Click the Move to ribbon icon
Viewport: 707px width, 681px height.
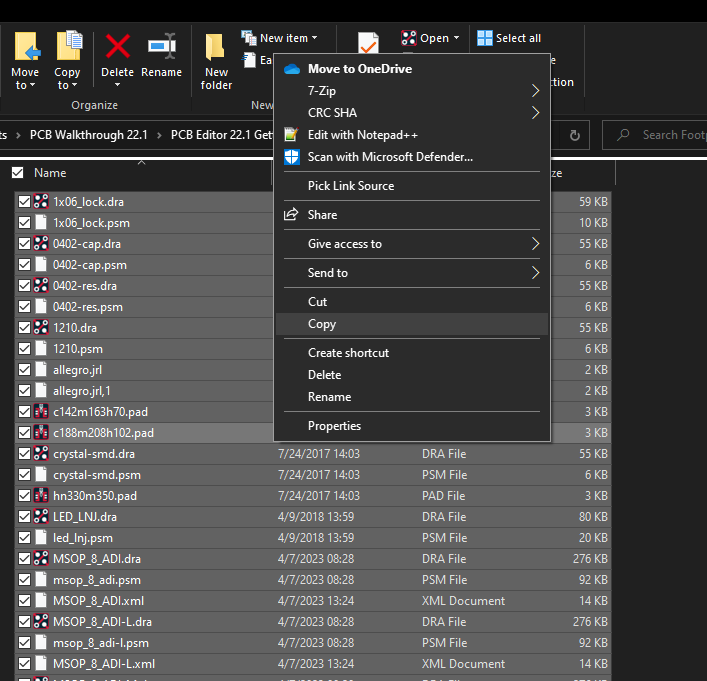(27, 46)
